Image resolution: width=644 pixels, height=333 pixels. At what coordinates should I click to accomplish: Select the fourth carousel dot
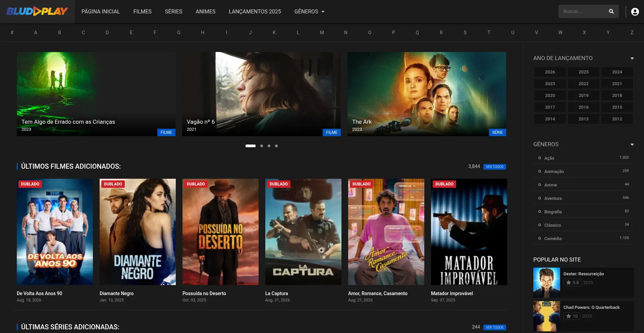click(276, 146)
